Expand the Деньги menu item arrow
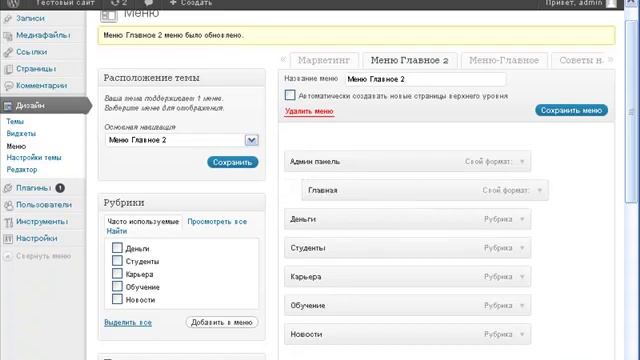This screenshot has height=360, width=640. 522,219
